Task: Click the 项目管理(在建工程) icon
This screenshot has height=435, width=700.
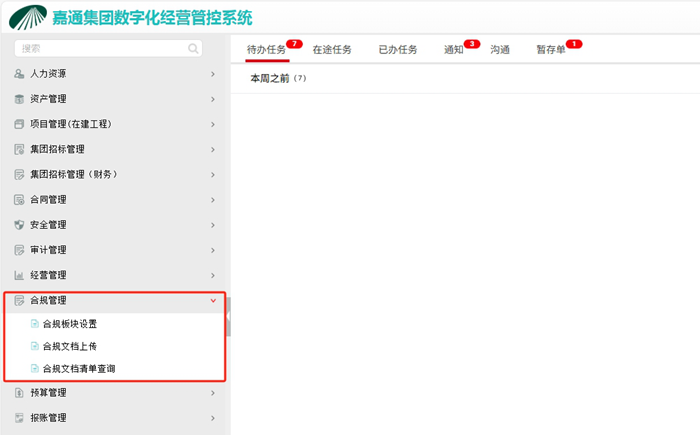Action: (19, 124)
